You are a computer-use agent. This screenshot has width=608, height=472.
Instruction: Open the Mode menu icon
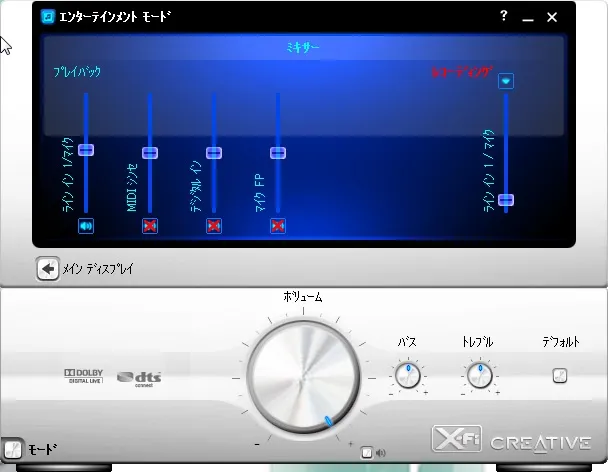(x=12, y=450)
